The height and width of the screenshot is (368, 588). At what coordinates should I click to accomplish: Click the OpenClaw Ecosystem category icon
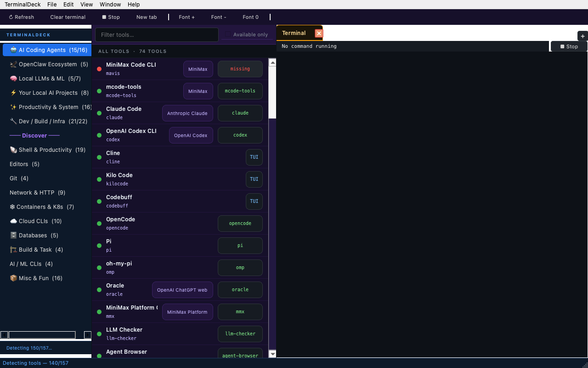pyautogui.click(x=13, y=64)
